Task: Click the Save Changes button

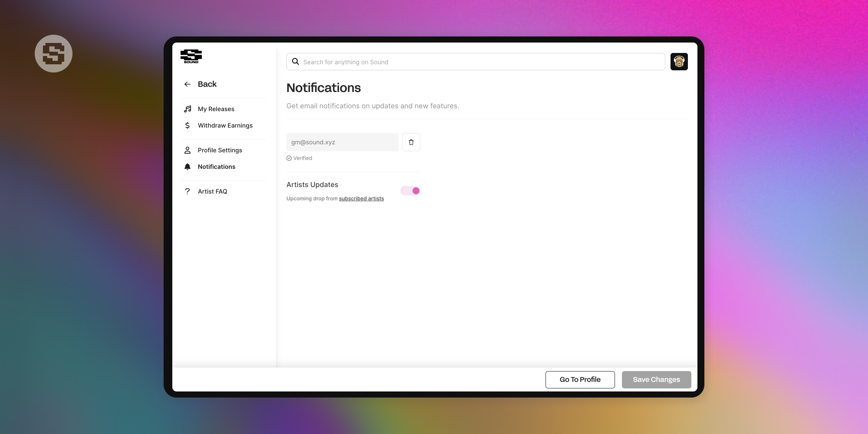Action: pos(657,380)
